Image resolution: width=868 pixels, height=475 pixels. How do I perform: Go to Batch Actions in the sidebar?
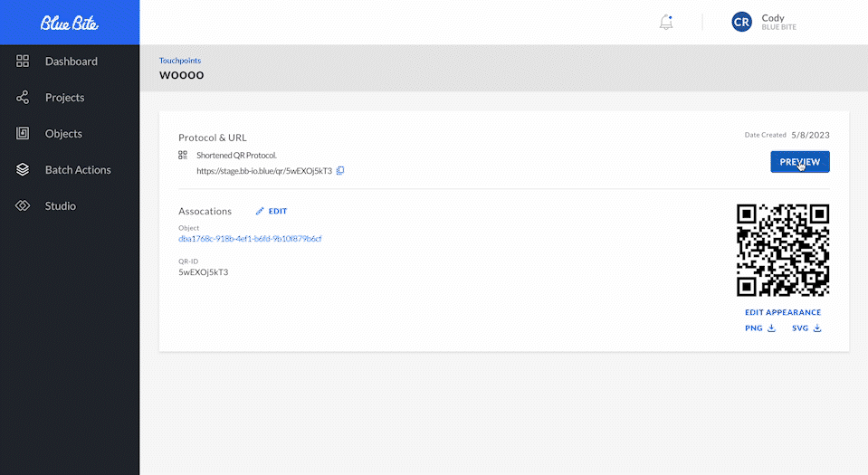tap(78, 170)
